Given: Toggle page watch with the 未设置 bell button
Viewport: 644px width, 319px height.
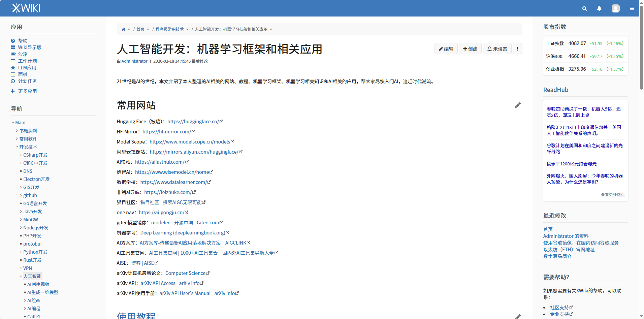Looking at the screenshot, I should [497, 49].
